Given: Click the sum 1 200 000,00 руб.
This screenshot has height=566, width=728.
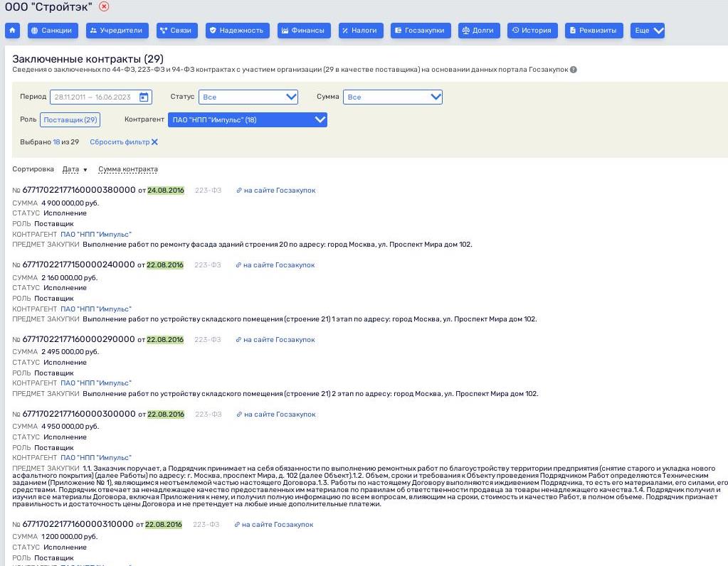Looking at the screenshot, I should coord(70,537).
